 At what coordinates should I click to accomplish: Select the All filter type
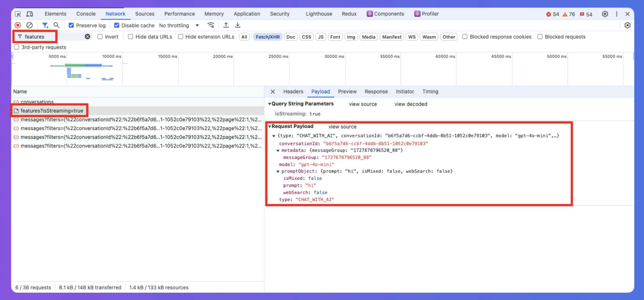click(x=244, y=37)
